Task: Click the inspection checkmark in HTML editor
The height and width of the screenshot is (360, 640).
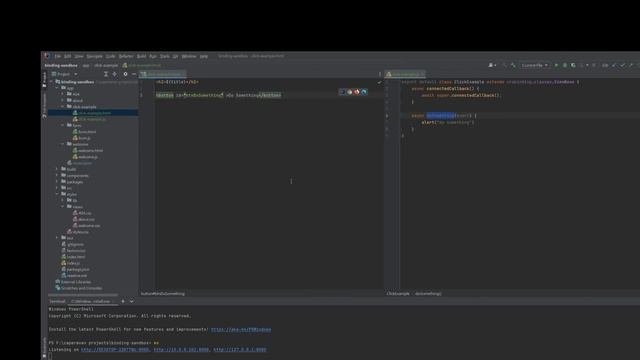Action: [379, 82]
